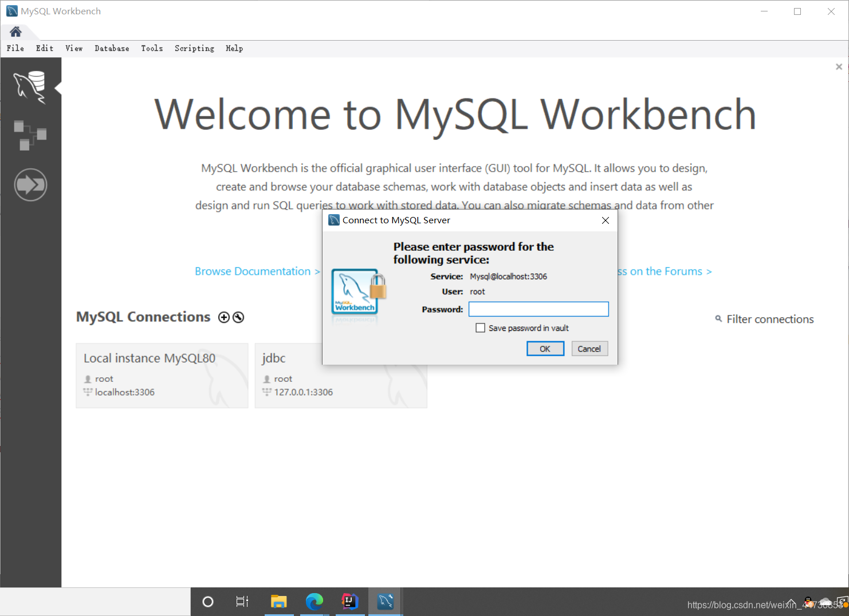Open manage connections wrench icon

pyautogui.click(x=238, y=317)
